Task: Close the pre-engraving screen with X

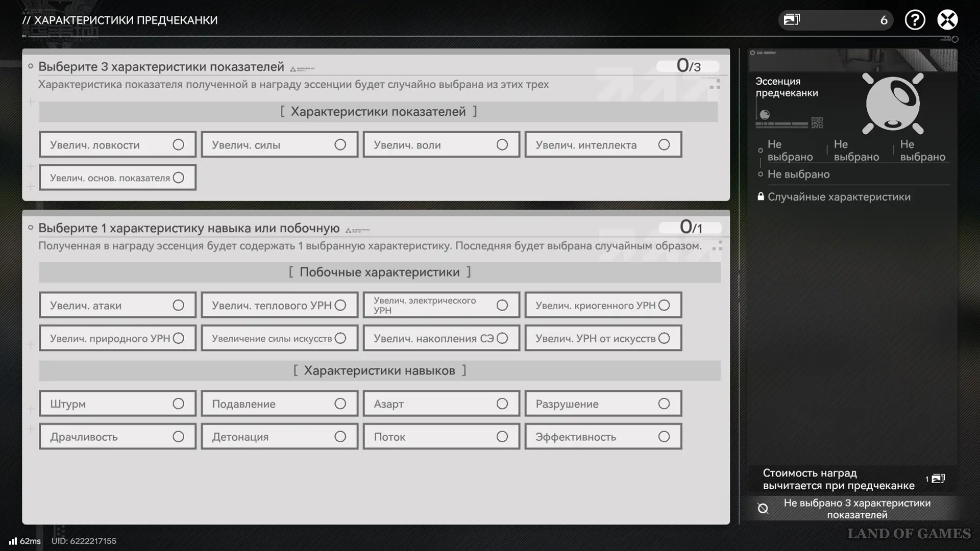Action: point(947,20)
